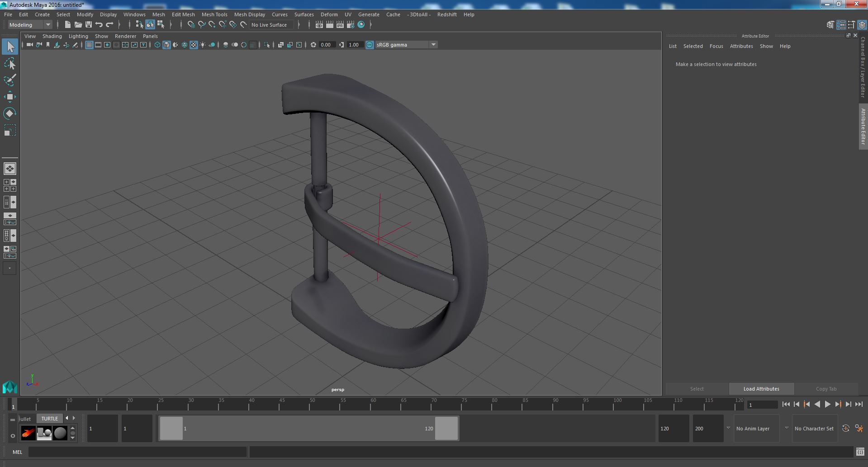Screen dimensions: 868x467
Task: Go to start of playback range
Action: [x=786, y=405]
